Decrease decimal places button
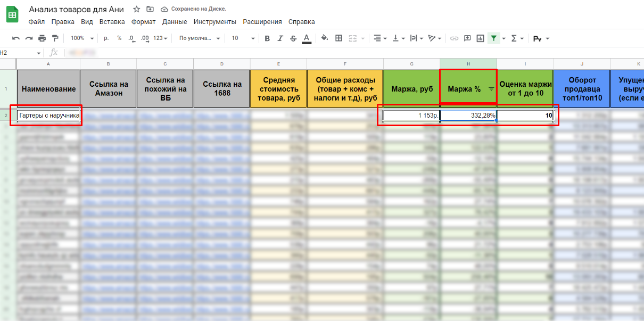 pos(131,38)
